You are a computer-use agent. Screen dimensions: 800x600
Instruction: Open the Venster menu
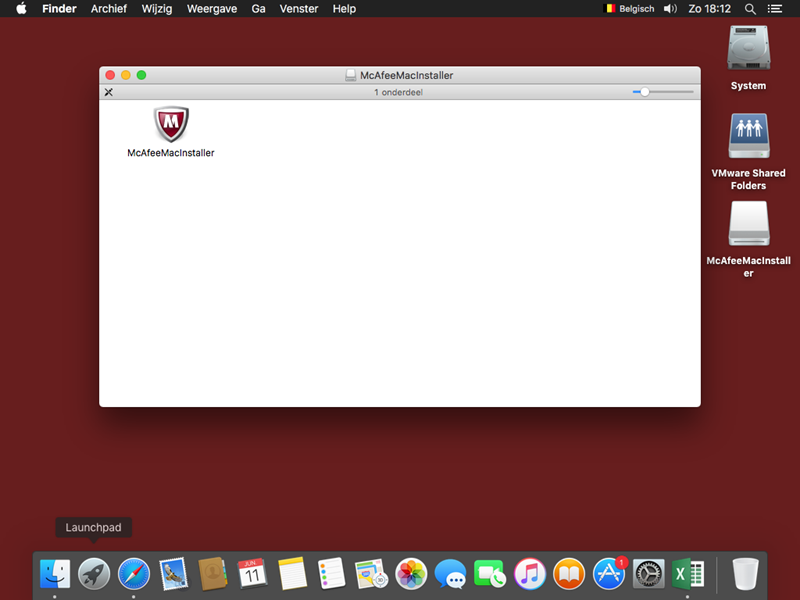[298, 9]
